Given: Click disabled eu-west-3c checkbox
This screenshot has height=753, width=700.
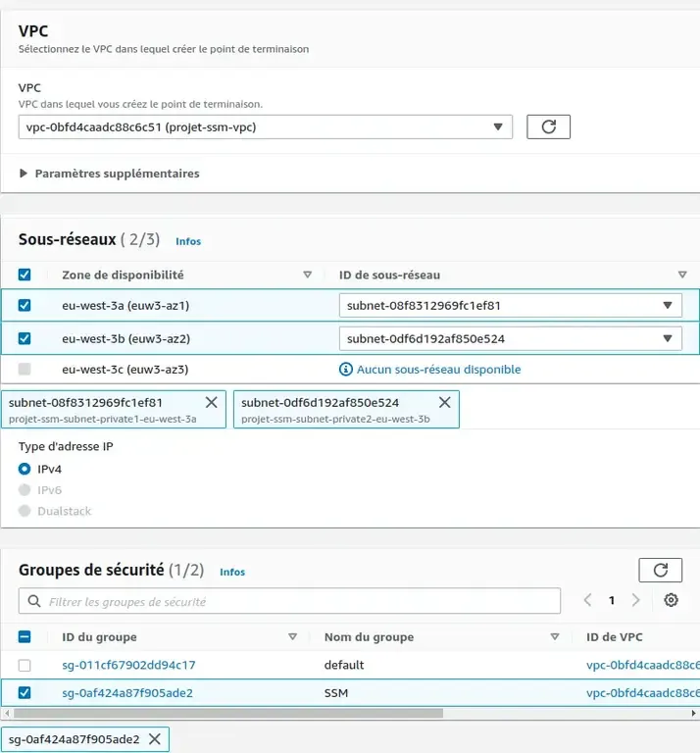Looking at the screenshot, I should [25, 369].
